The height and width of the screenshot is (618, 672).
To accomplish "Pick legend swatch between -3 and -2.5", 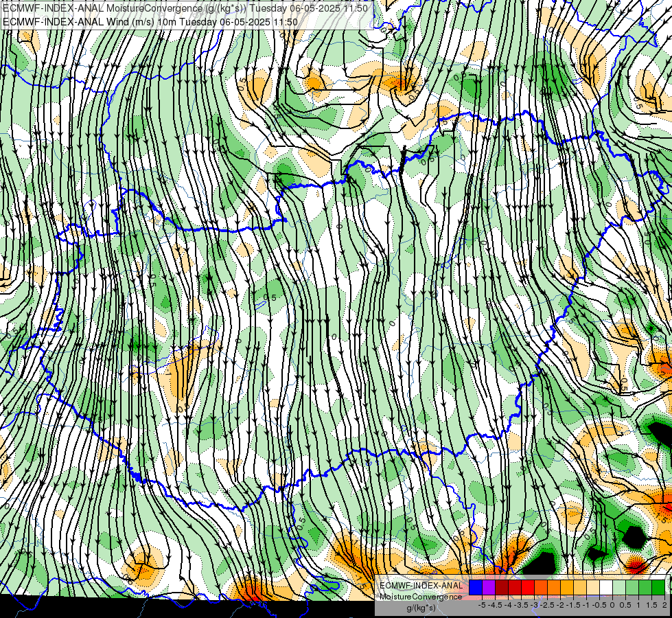I will [x=541, y=588].
